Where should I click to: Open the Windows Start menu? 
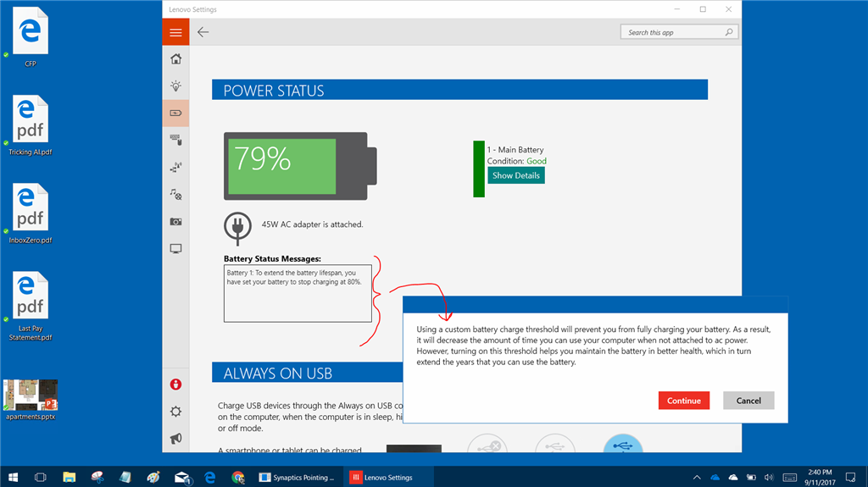click(14, 477)
